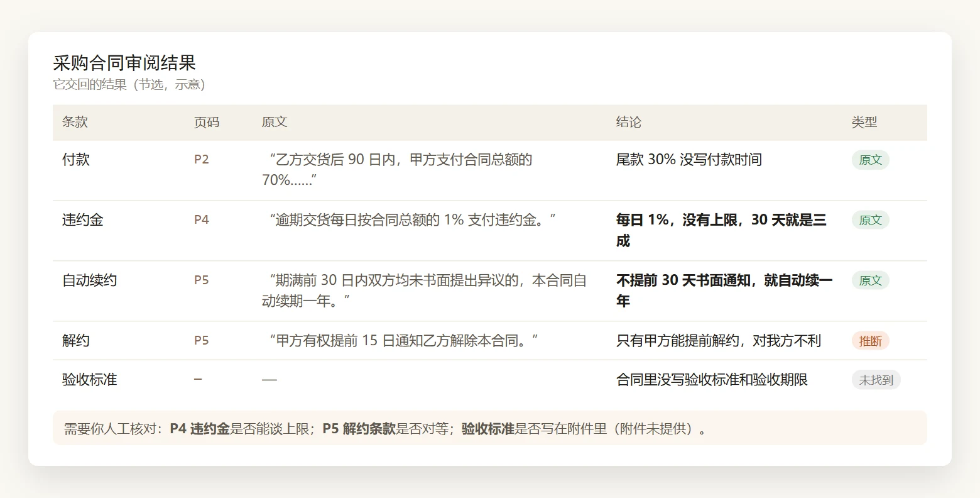Screen dimensions: 980x498
Task: Click the 推断 tag in 解约 row
Action: (x=871, y=341)
